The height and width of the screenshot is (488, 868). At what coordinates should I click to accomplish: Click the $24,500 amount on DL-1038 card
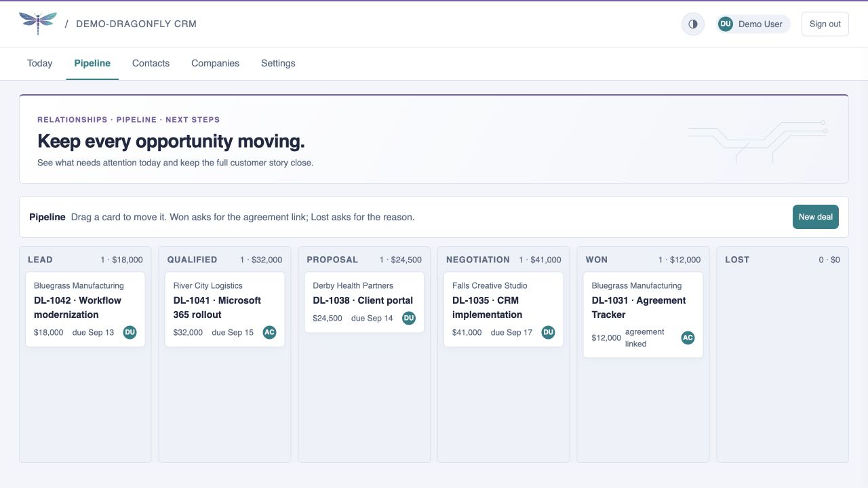click(x=328, y=318)
